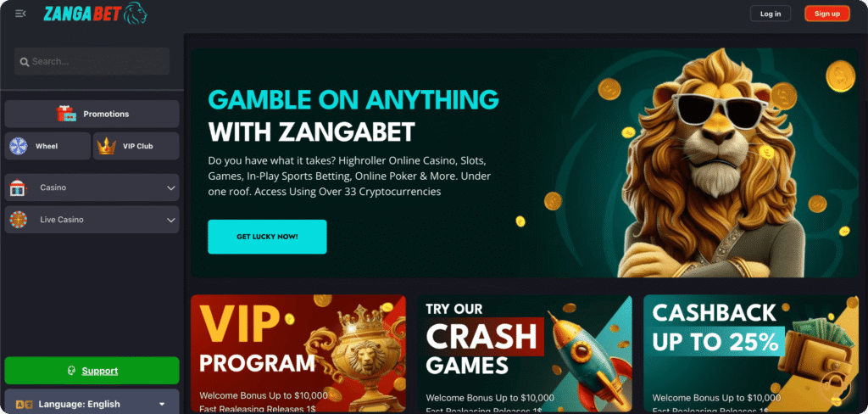Expand the Casino section chevron
This screenshot has width=868, height=414.
(x=171, y=187)
